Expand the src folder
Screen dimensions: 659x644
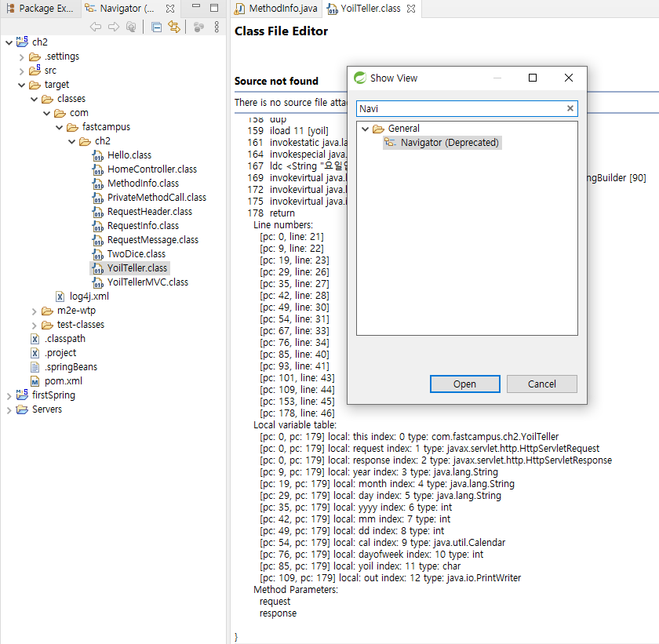(21, 71)
